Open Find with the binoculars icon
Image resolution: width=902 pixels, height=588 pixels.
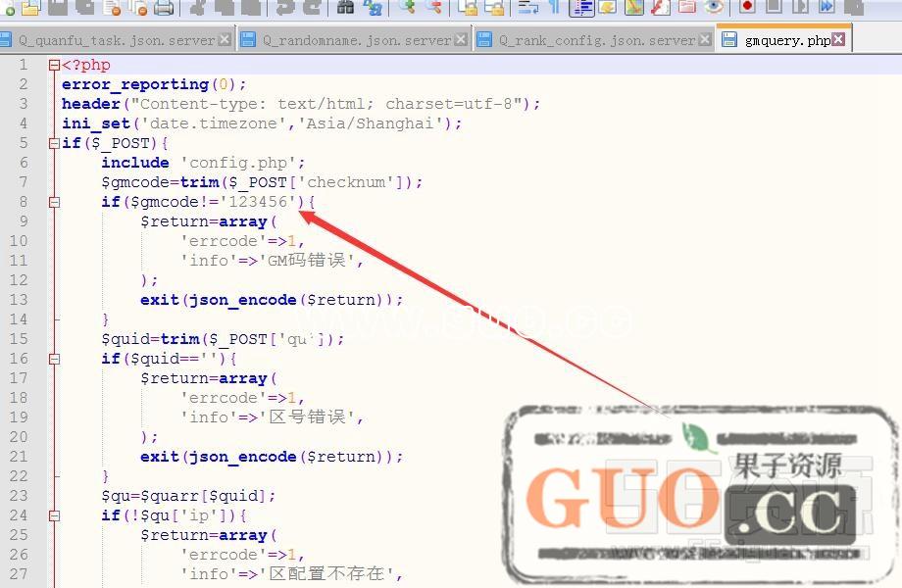pyautogui.click(x=345, y=8)
